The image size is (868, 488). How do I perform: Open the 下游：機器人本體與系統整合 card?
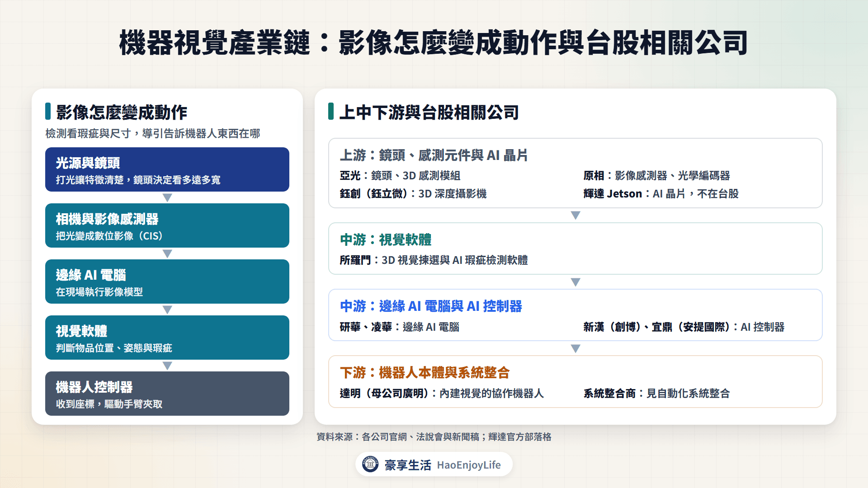coord(576,382)
